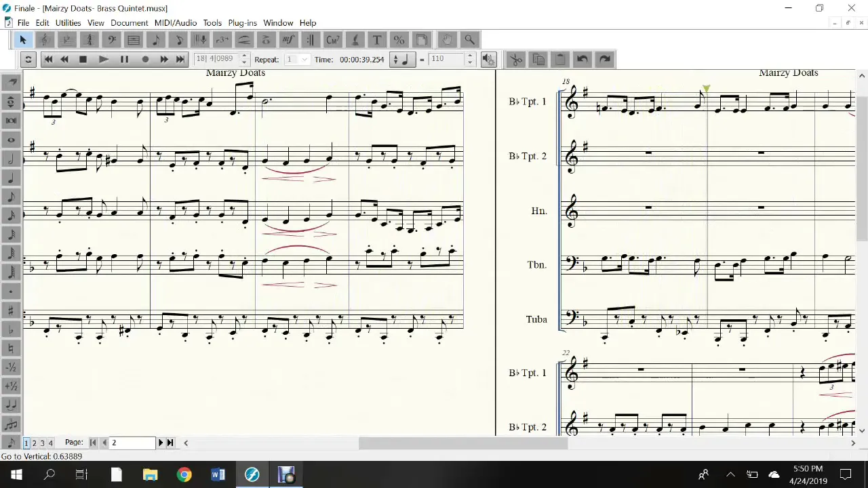Click the tempo value field 110
868x488 pixels.
446,59
